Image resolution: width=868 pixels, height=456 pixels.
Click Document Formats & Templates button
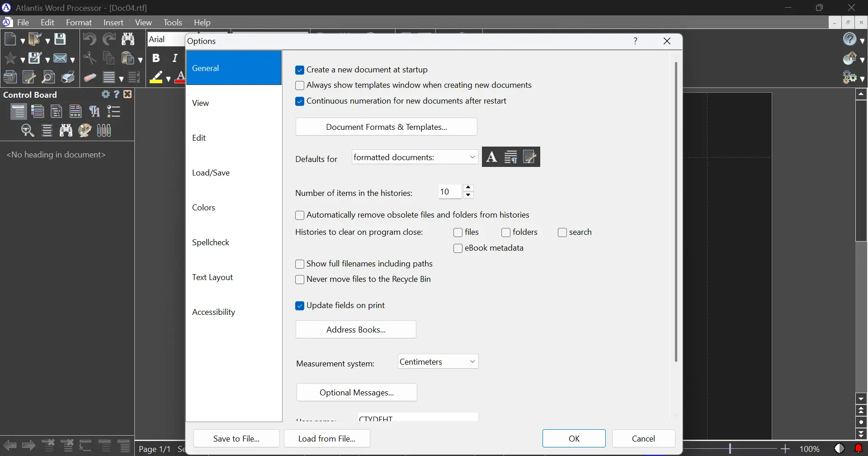click(x=387, y=127)
